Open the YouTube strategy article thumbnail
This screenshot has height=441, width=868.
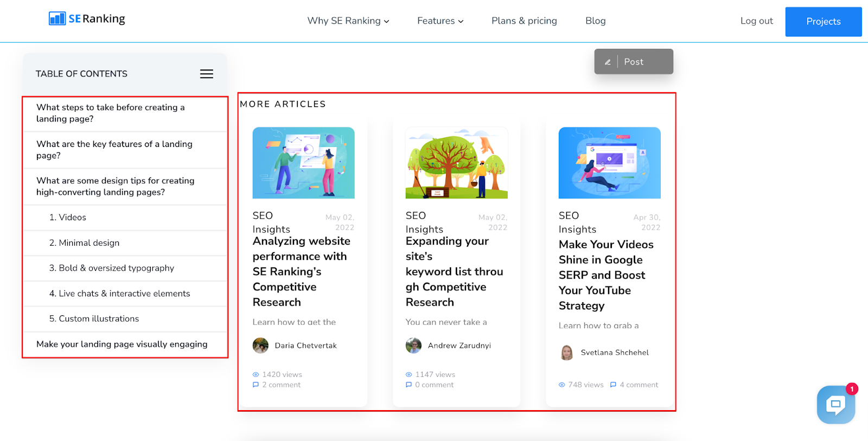[610, 163]
